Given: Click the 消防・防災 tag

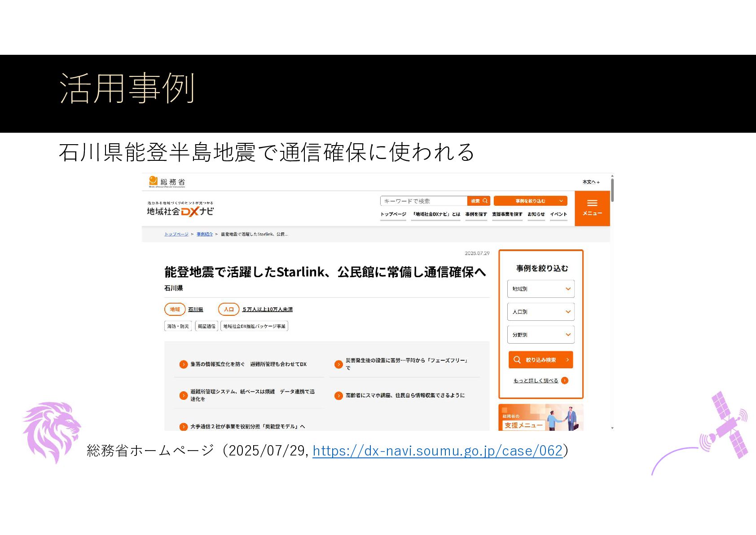Looking at the screenshot, I should (x=178, y=326).
